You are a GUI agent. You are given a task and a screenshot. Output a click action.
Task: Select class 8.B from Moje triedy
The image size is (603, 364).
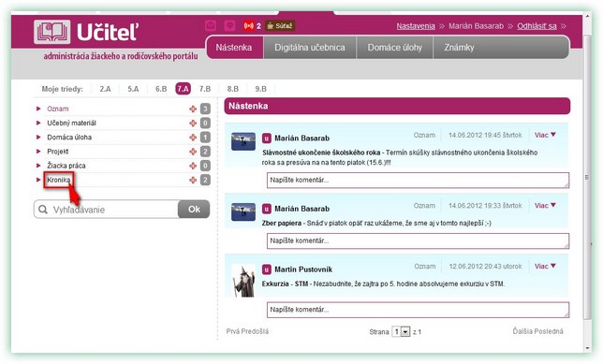[x=232, y=89]
